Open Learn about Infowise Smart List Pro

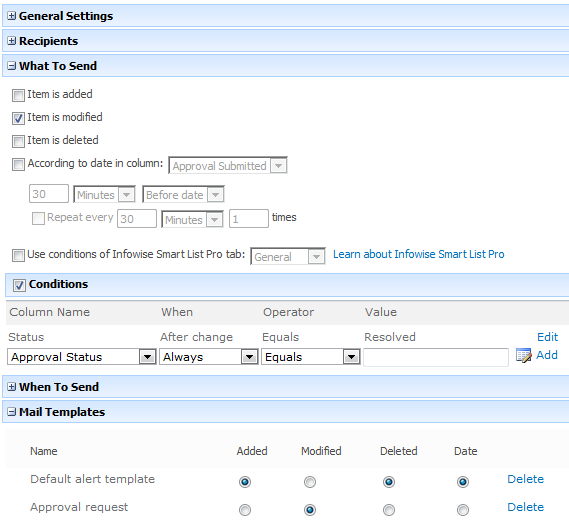419,254
